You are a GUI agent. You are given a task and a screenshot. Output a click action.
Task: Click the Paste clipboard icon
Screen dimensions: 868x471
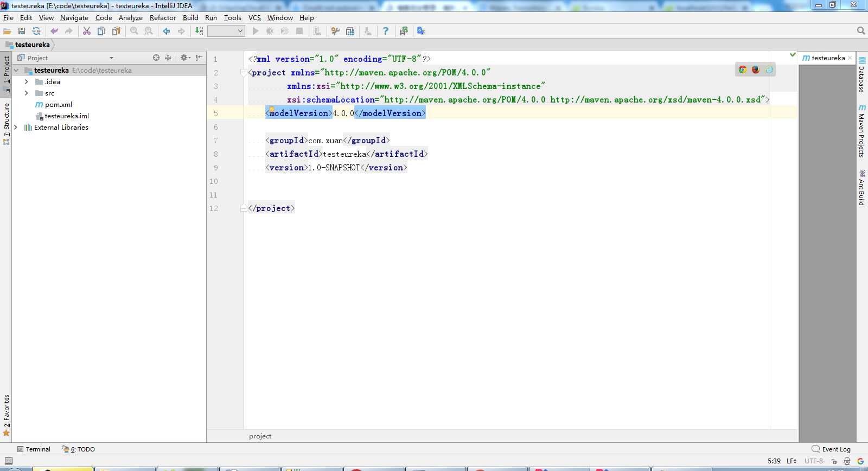(x=116, y=31)
